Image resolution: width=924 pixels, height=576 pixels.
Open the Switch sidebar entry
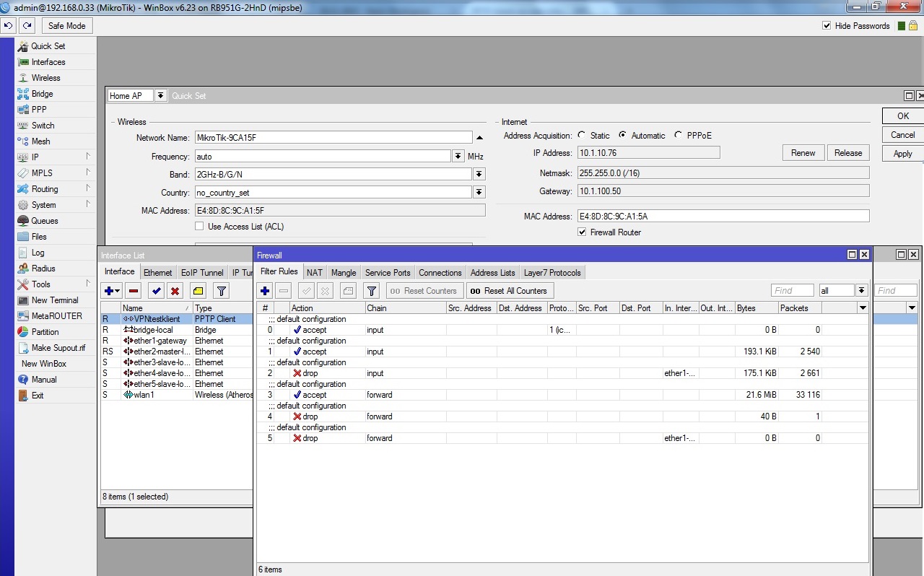pos(43,126)
